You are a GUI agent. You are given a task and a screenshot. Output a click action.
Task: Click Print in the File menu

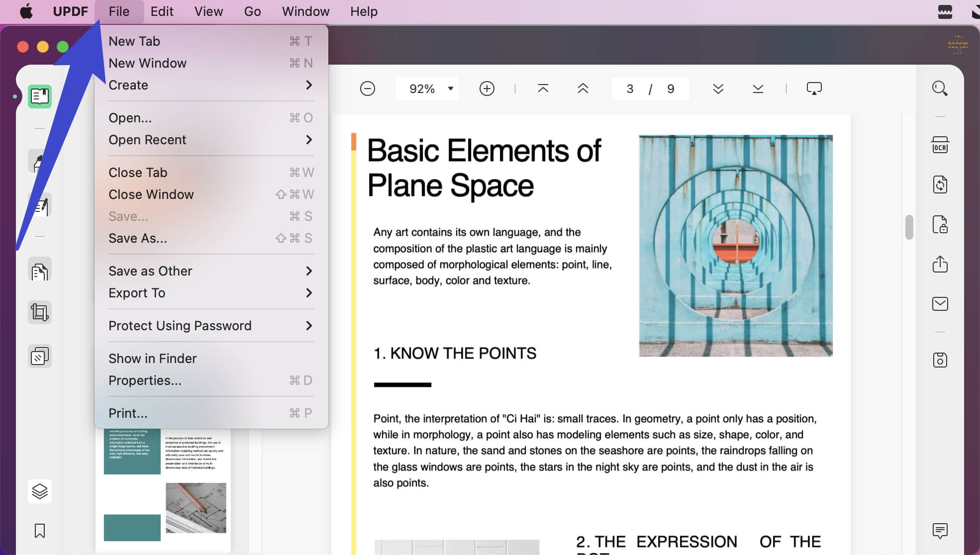[128, 413]
